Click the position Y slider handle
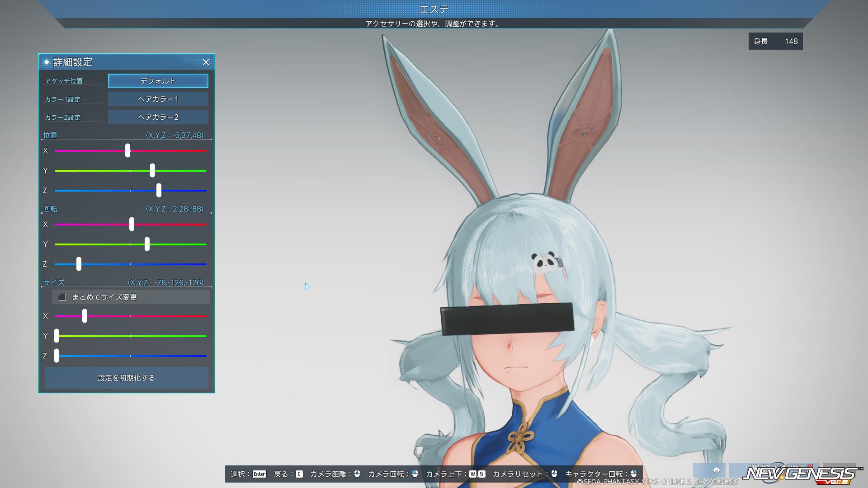 pos(152,170)
